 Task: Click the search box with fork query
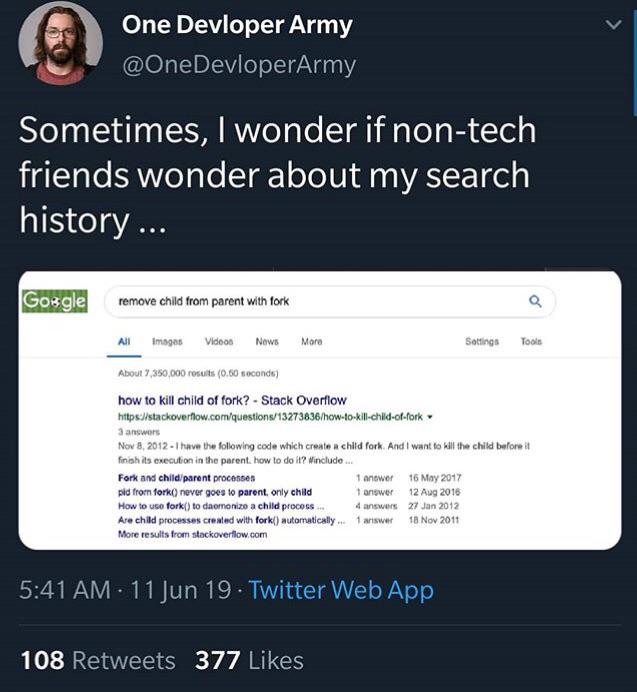pos(320,300)
